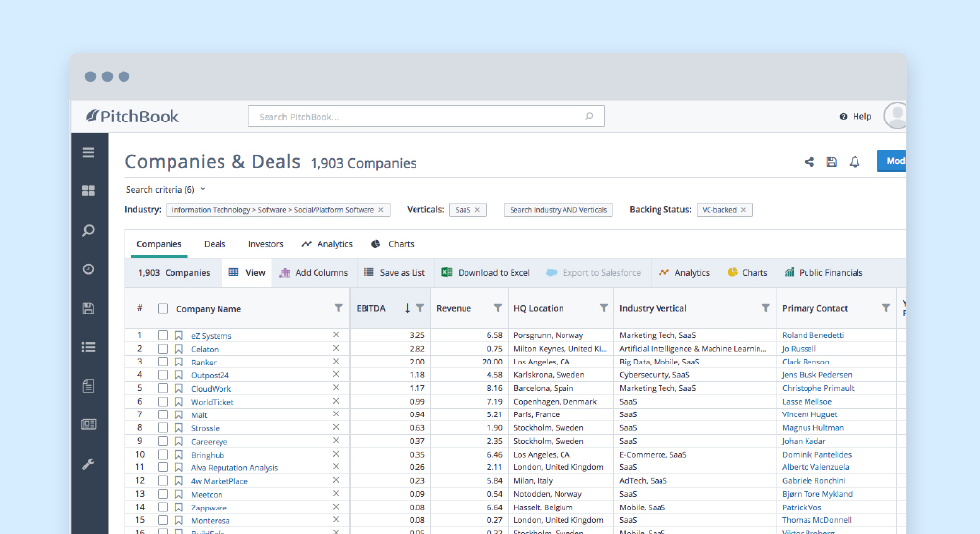Remove Celaton row using its X
The image size is (980, 534).
335,348
